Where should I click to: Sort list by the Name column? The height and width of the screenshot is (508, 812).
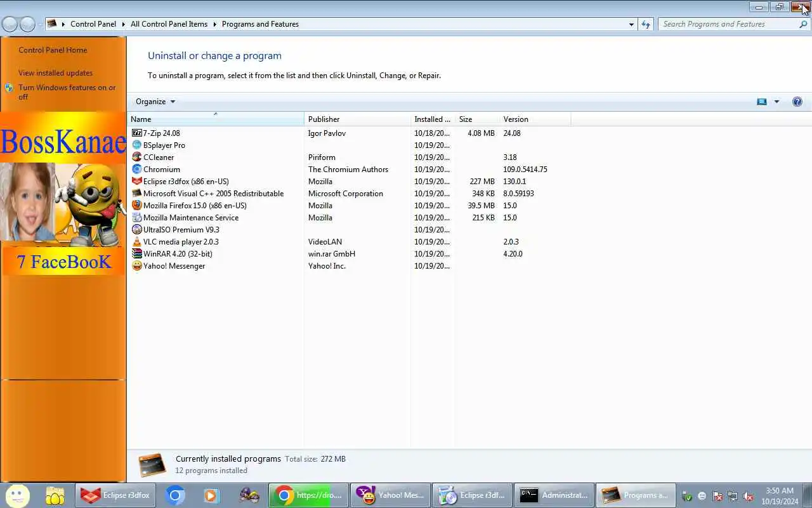coord(216,119)
